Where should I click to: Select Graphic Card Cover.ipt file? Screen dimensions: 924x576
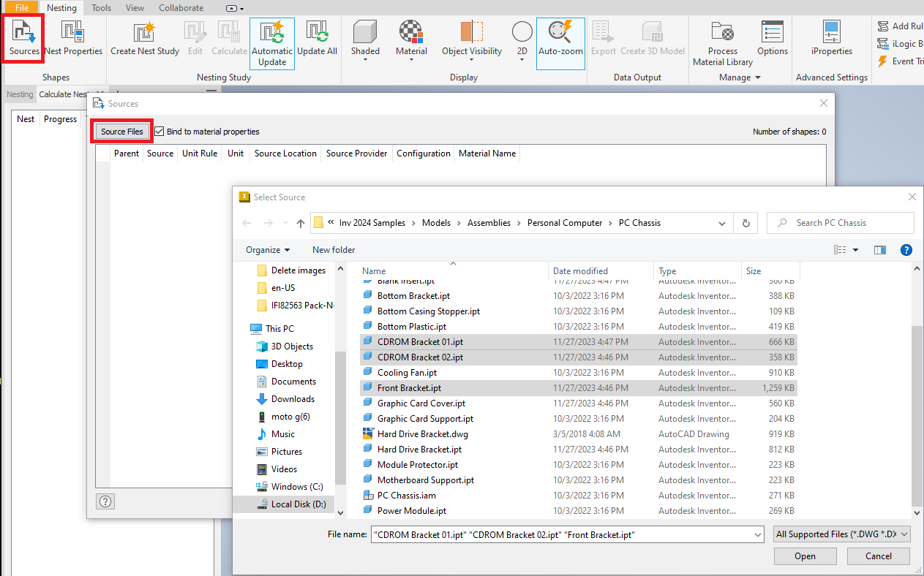click(421, 403)
